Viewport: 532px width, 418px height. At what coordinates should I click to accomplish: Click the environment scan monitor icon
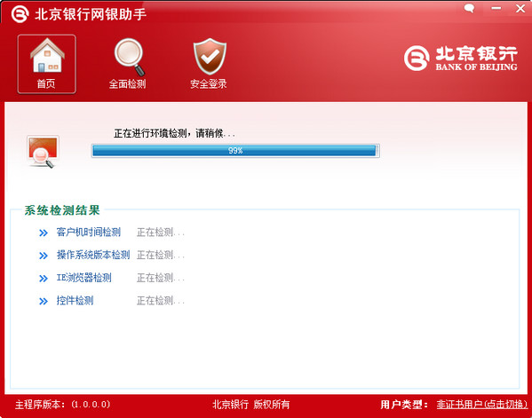[43, 152]
